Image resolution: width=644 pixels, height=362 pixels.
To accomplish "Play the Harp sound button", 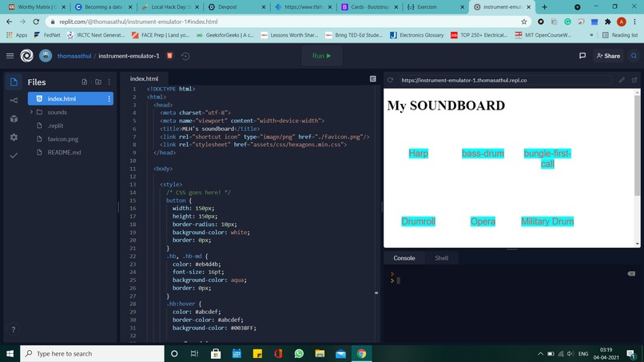I will 418,153.
